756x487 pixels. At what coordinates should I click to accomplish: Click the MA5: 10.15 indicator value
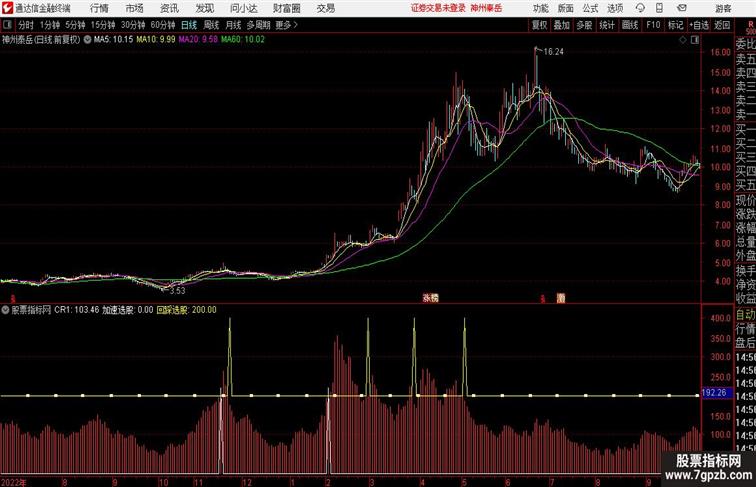[x=113, y=40]
